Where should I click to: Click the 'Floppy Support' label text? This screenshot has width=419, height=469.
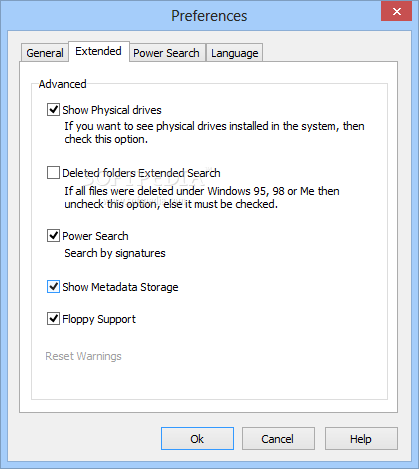[x=99, y=319]
